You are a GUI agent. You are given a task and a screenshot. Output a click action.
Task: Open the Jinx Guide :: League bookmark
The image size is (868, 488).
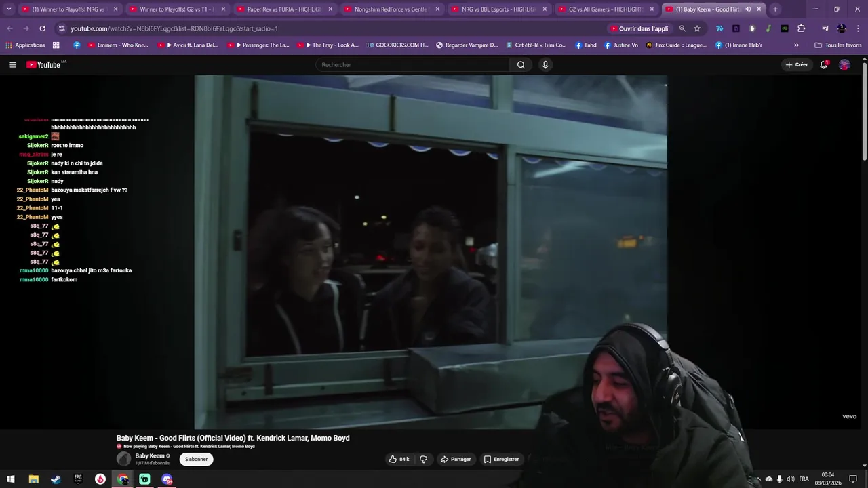(x=676, y=45)
